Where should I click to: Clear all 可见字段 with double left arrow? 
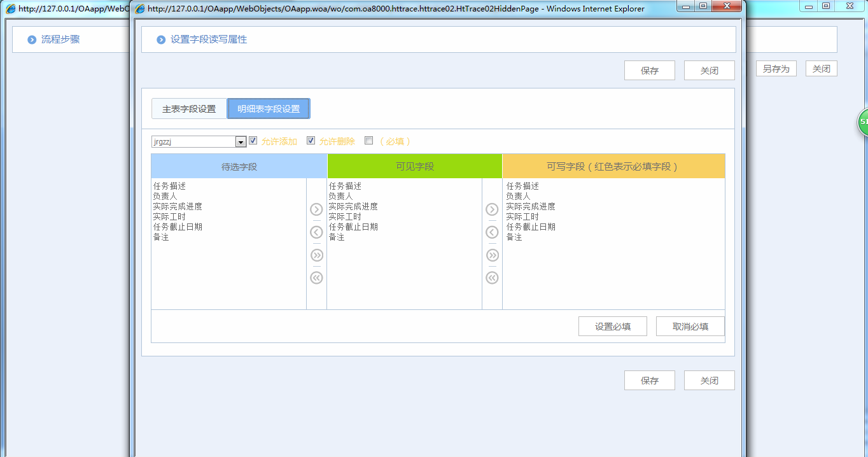point(316,278)
